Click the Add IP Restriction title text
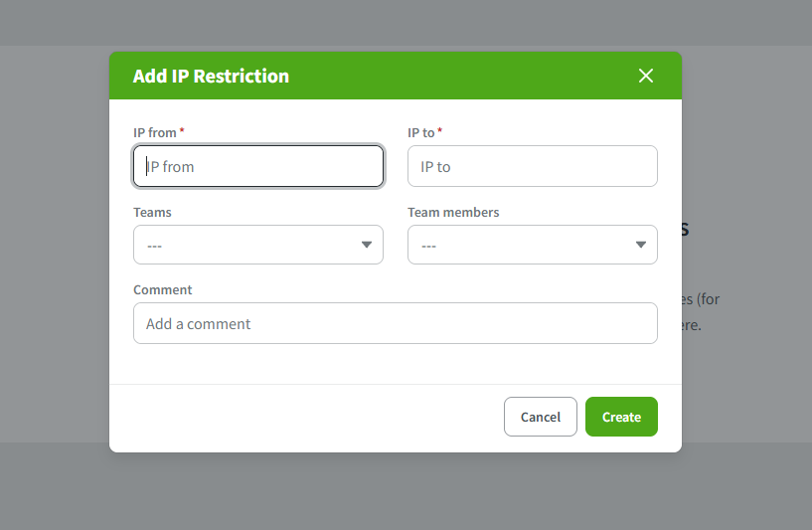Image resolution: width=812 pixels, height=530 pixels. point(211,77)
